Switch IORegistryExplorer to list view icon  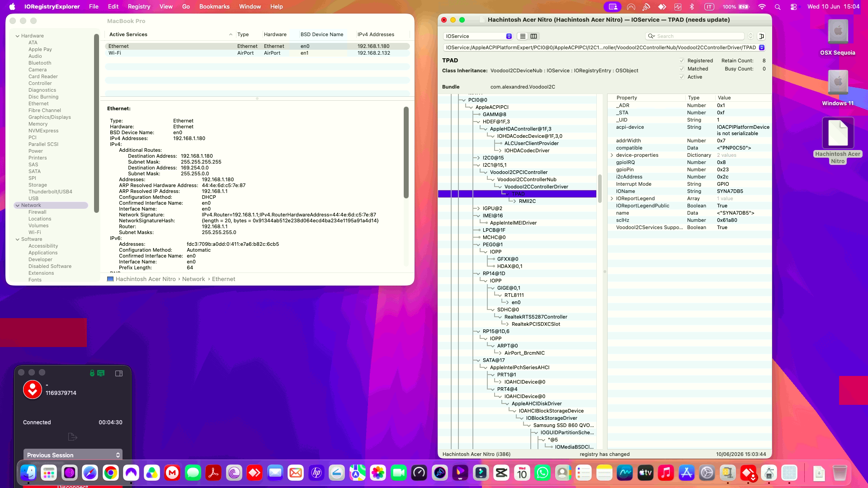click(523, 36)
